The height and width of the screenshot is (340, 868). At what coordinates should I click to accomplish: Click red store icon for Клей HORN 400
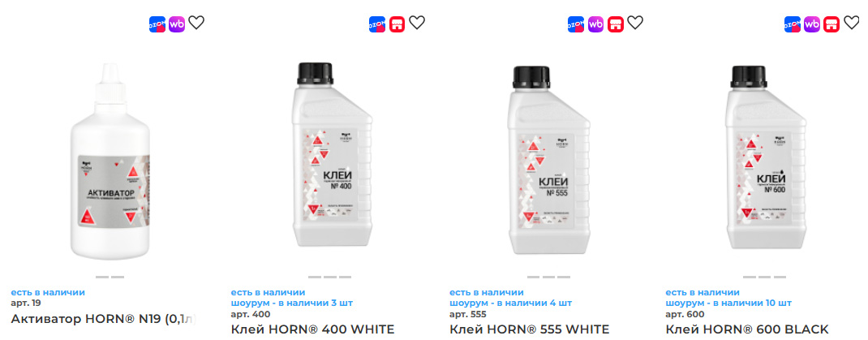point(397,24)
